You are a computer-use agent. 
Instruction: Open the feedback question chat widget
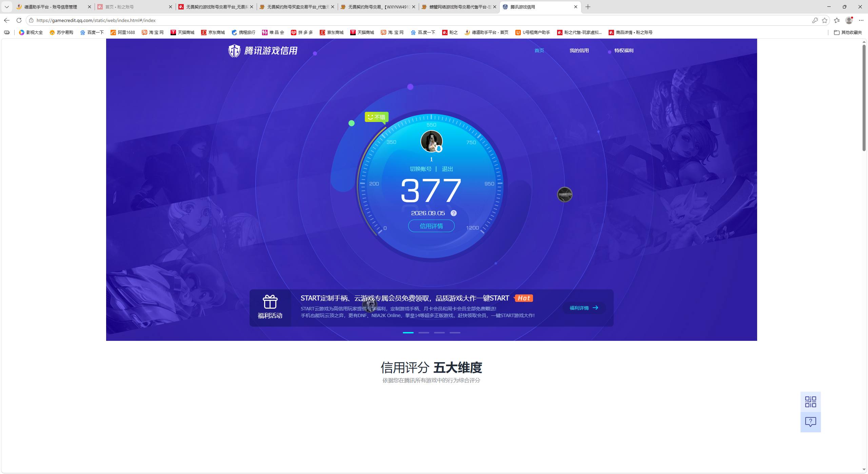[811, 422]
